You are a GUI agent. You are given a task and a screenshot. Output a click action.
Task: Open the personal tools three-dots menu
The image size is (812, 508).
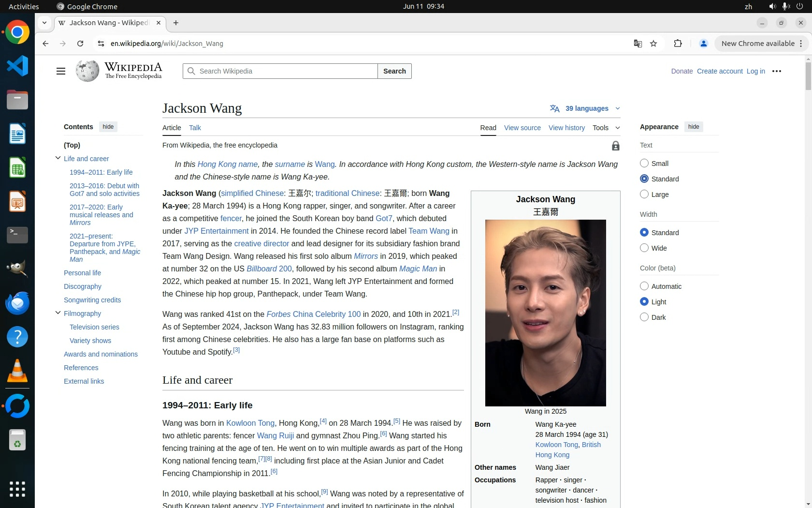[x=776, y=71]
